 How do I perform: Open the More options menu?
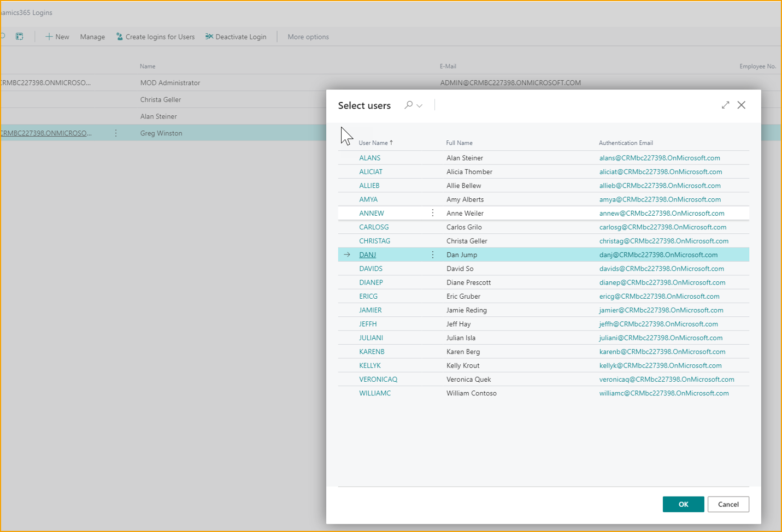click(308, 37)
